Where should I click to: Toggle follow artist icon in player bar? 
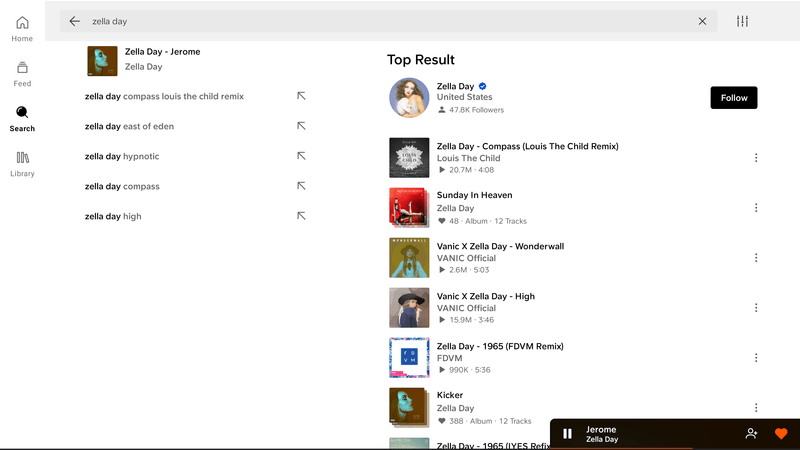(751, 434)
